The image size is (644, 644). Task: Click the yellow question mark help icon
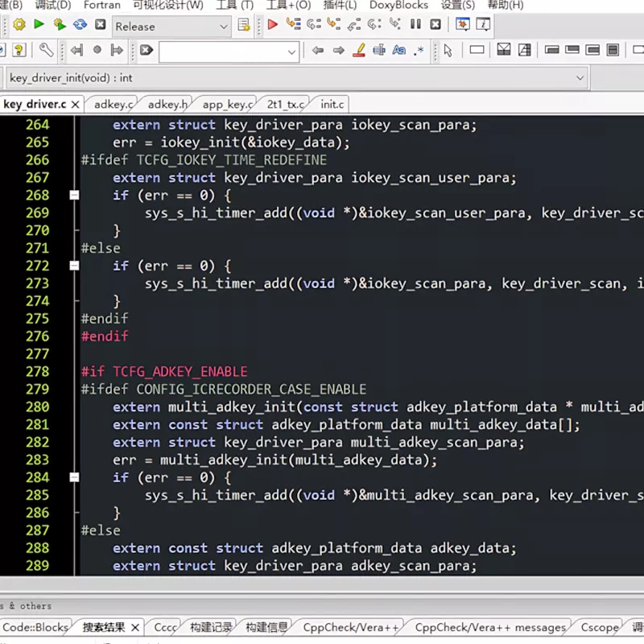point(19,51)
